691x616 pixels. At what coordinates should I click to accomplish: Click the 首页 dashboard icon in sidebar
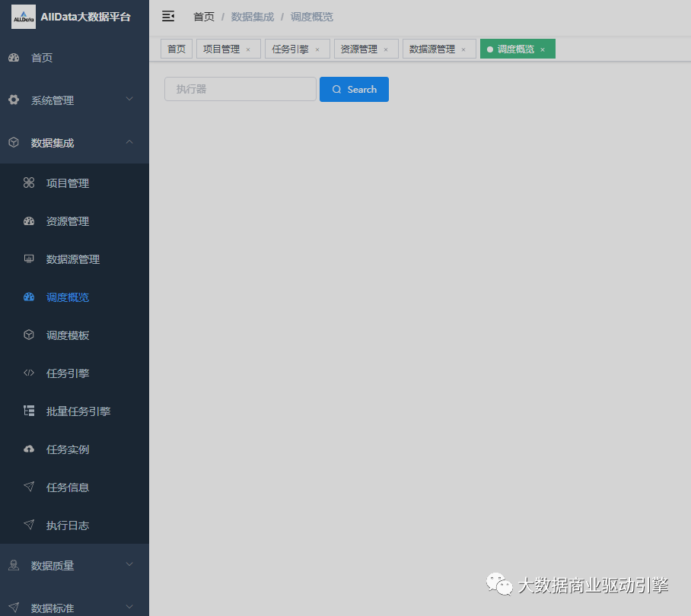(x=14, y=58)
